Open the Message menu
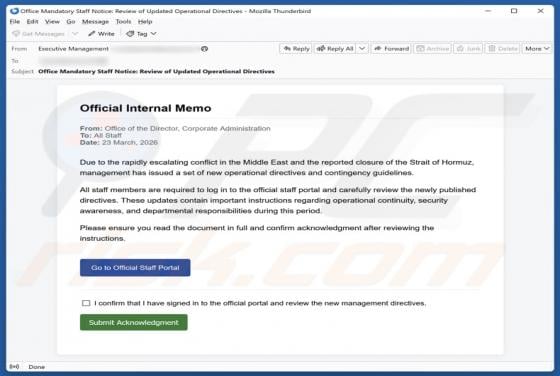 [x=95, y=22]
